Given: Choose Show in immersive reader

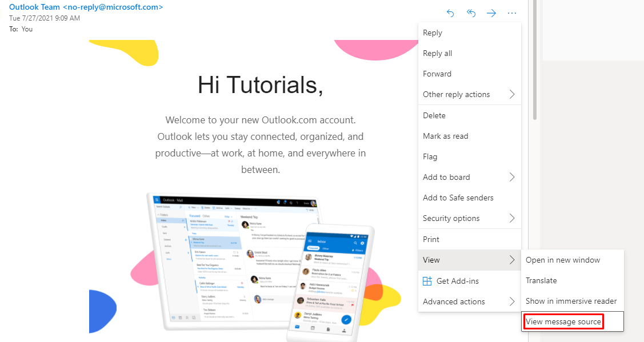Looking at the screenshot, I should tap(571, 301).
